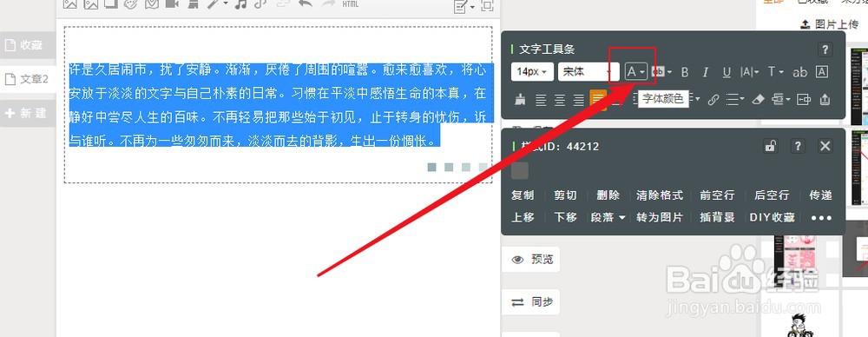Click 传递 in style panel

[x=820, y=195]
